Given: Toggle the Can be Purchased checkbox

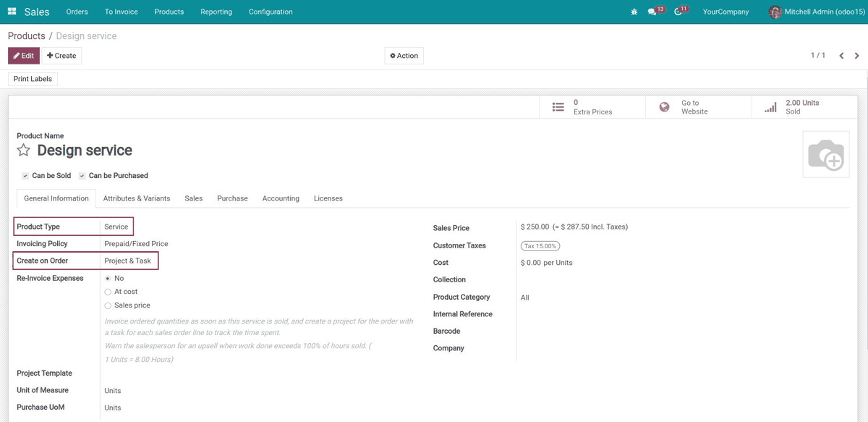Looking at the screenshot, I should pyautogui.click(x=82, y=176).
